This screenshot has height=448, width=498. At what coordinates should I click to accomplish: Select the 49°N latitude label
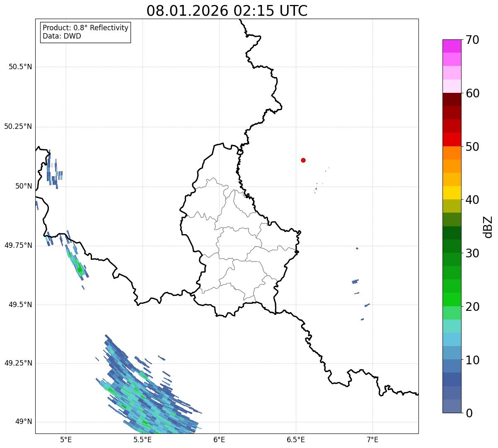click(x=24, y=421)
